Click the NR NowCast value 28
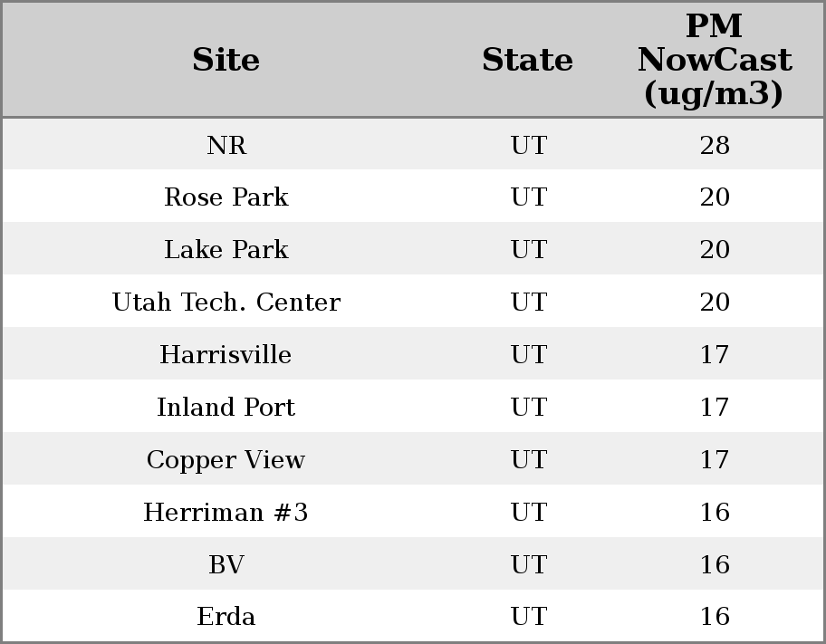The width and height of the screenshot is (826, 644). point(715,145)
